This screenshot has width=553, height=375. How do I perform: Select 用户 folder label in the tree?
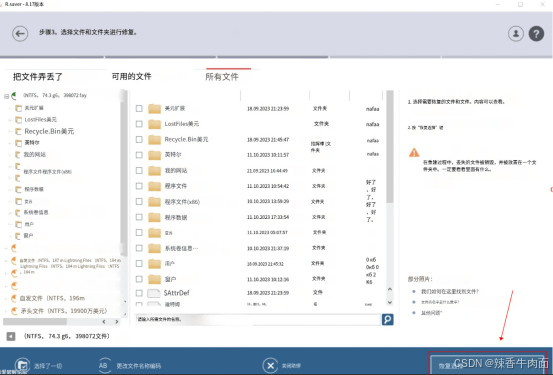pyautogui.click(x=29, y=224)
